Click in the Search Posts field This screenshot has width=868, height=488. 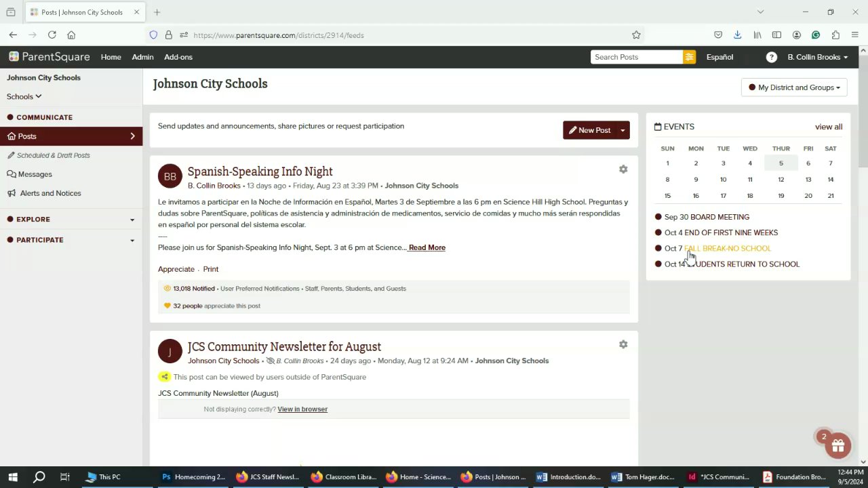point(637,57)
